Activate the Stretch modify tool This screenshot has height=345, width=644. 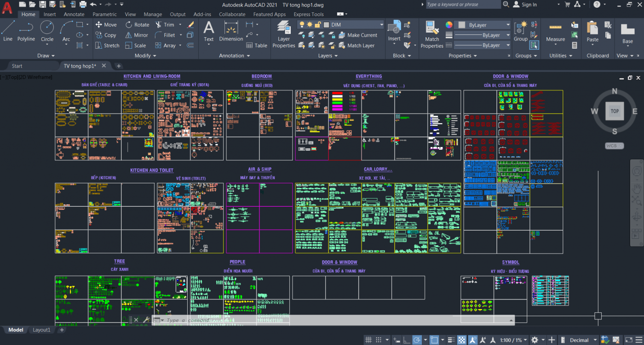(x=107, y=45)
